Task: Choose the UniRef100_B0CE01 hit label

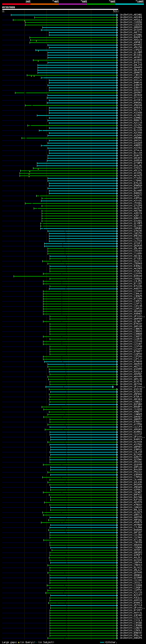Action: [131, 63]
